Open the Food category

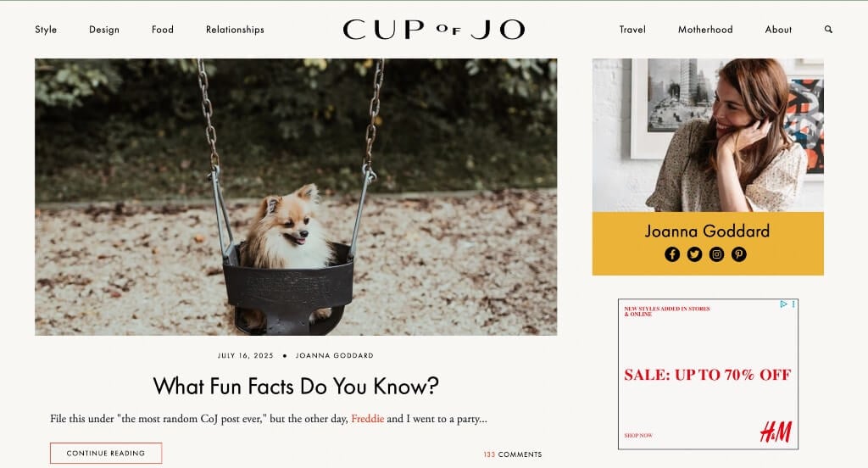163,30
